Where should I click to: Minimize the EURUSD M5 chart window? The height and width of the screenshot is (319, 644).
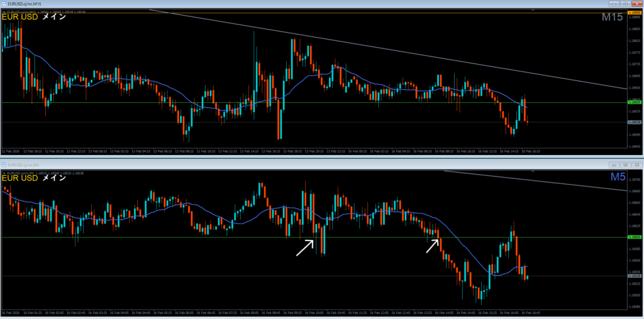pyautogui.click(x=615, y=165)
